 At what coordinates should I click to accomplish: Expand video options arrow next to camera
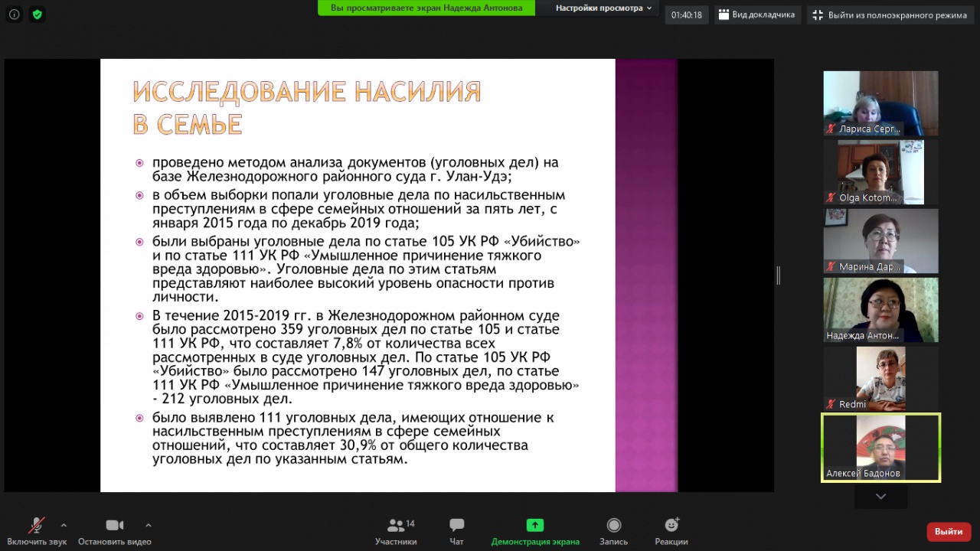148,525
